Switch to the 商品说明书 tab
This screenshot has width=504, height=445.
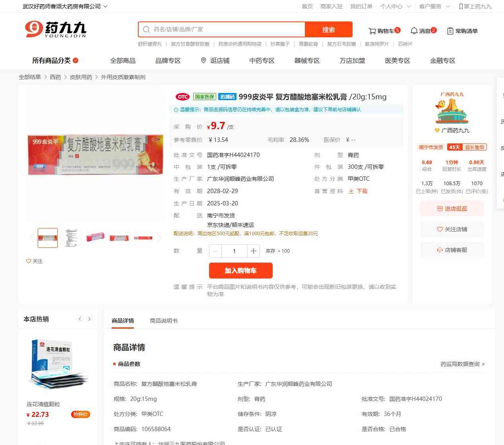164,321
